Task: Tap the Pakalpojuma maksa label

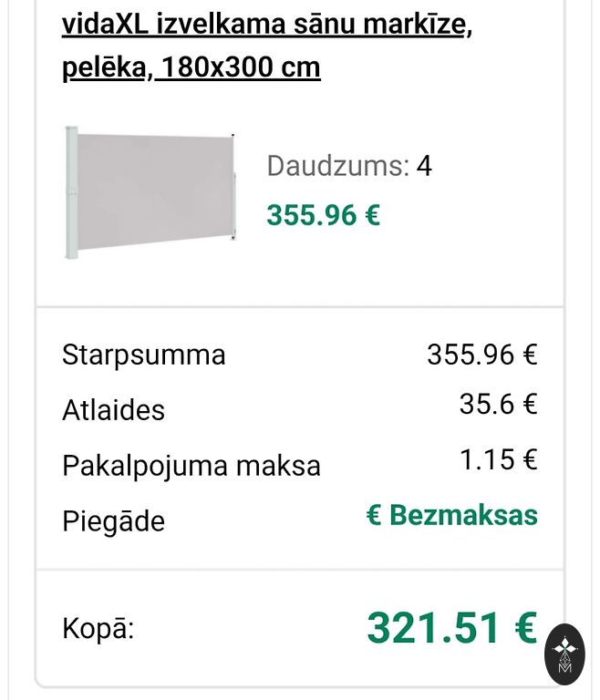Action: click(191, 466)
